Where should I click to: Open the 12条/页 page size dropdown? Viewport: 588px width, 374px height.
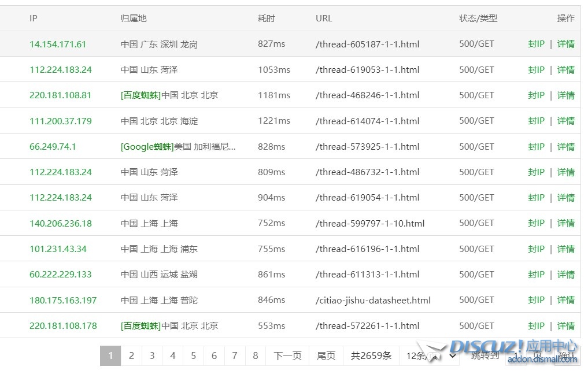(431, 356)
